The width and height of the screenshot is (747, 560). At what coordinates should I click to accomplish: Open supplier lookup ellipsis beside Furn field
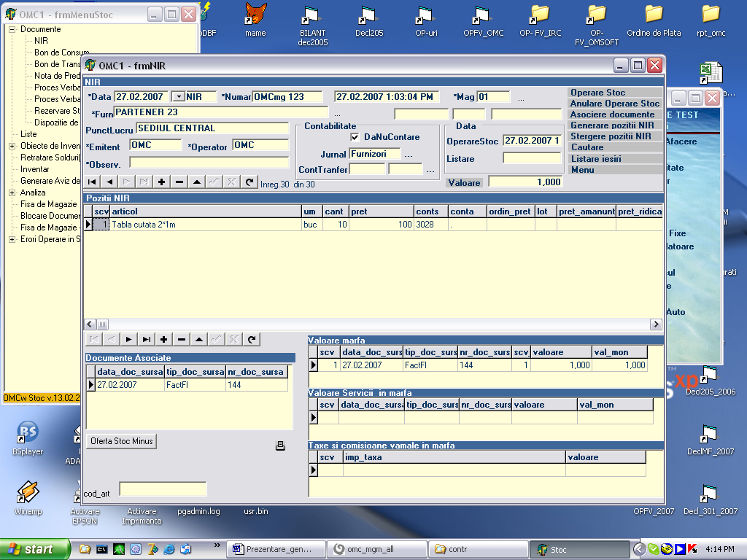(x=337, y=114)
